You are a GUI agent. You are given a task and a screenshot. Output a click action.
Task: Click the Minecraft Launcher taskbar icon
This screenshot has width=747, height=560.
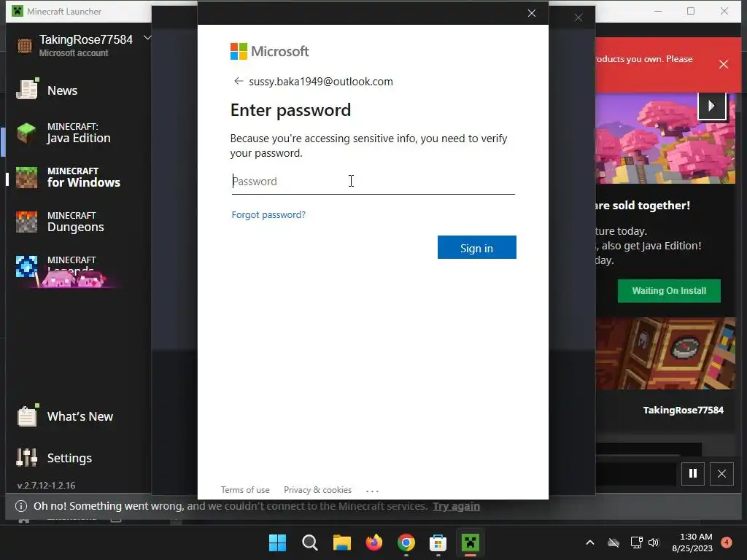tap(471, 542)
